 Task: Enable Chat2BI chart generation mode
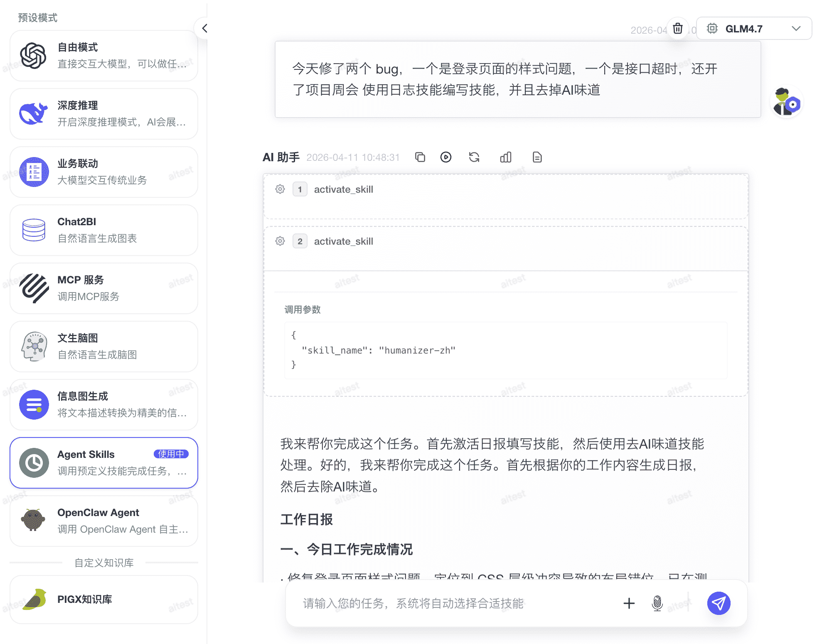[x=103, y=230]
